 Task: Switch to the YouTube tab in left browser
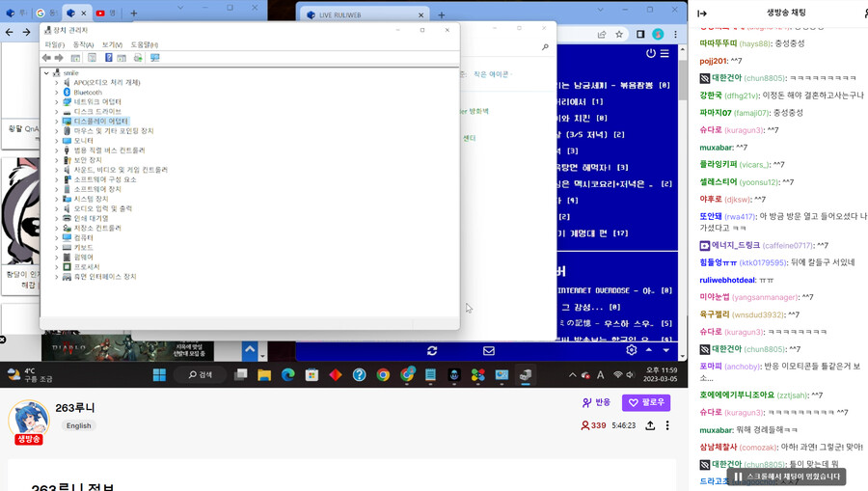106,13
